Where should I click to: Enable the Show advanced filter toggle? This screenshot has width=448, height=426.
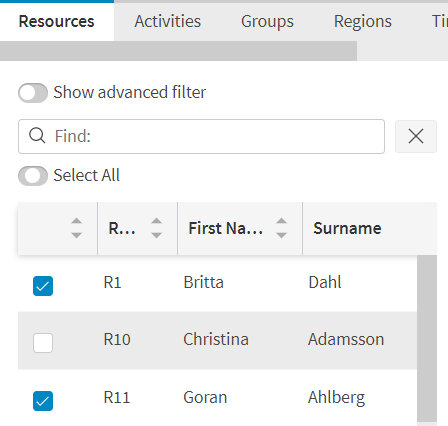[33, 93]
